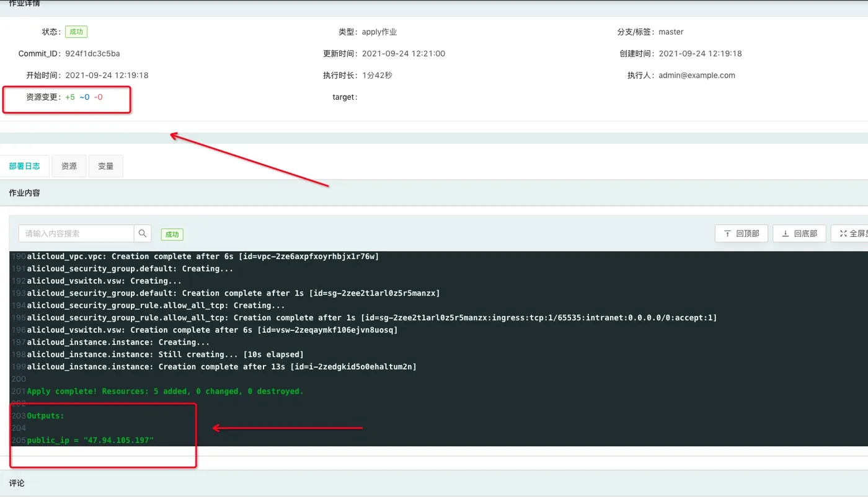Click the Outputs: log line
The image size is (868, 497).
click(45, 415)
